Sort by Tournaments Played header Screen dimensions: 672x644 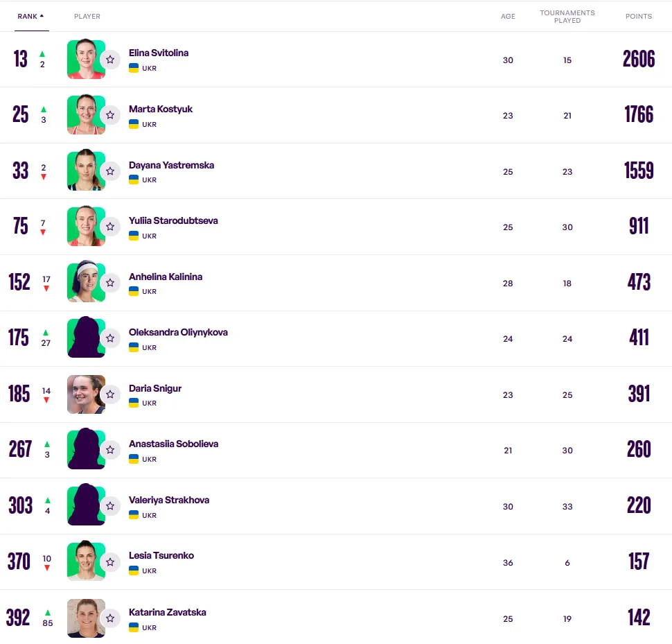567,17
